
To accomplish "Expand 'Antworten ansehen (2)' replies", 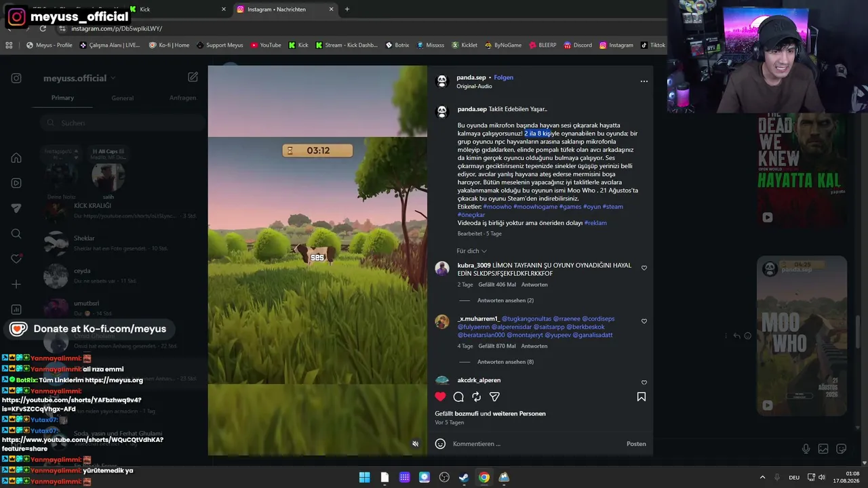I will click(505, 300).
